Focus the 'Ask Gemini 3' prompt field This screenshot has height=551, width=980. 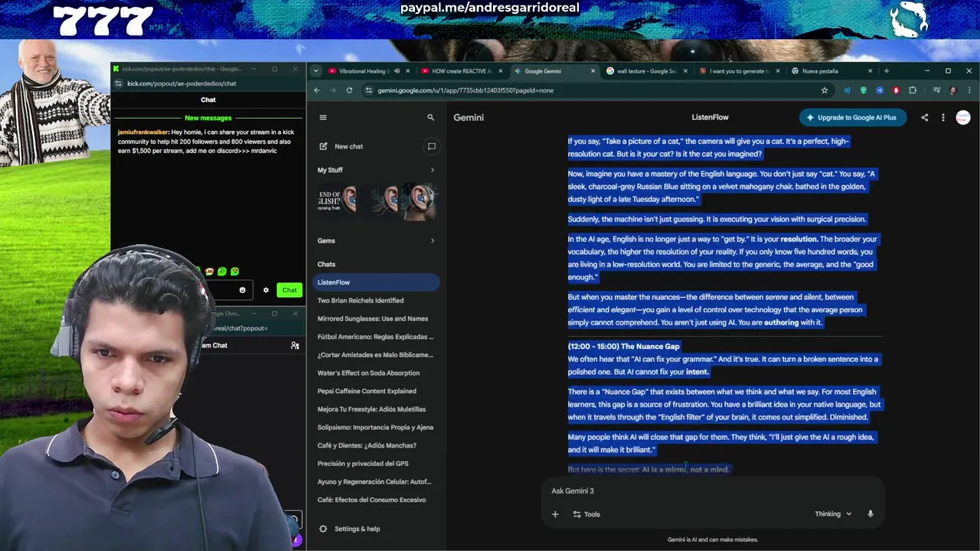712,491
